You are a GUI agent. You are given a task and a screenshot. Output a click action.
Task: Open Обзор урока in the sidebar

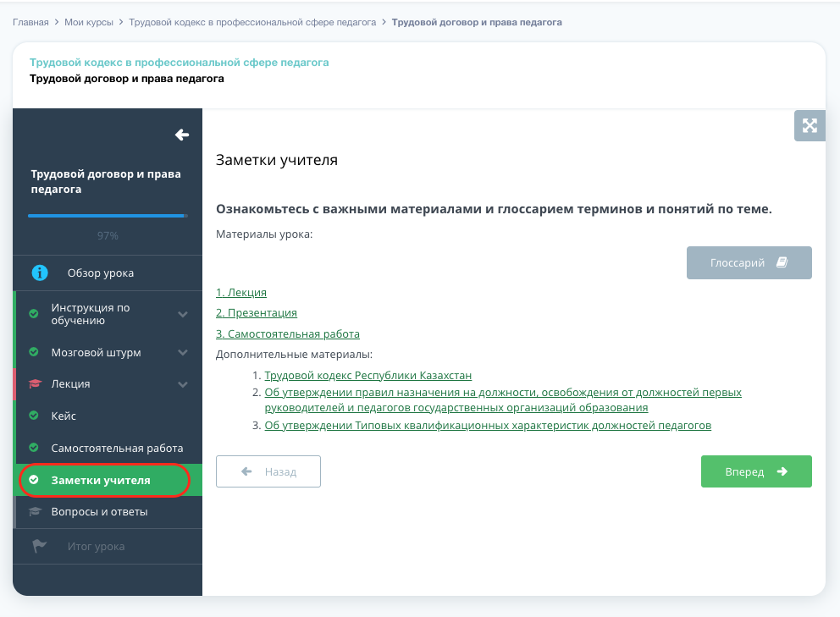click(x=108, y=273)
